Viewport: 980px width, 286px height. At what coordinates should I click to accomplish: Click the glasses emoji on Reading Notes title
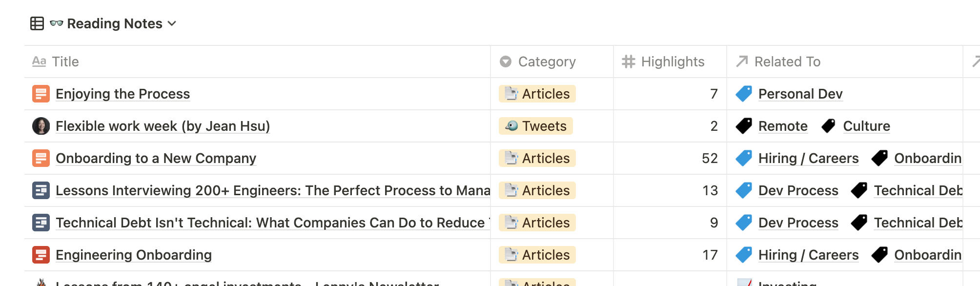click(57, 23)
